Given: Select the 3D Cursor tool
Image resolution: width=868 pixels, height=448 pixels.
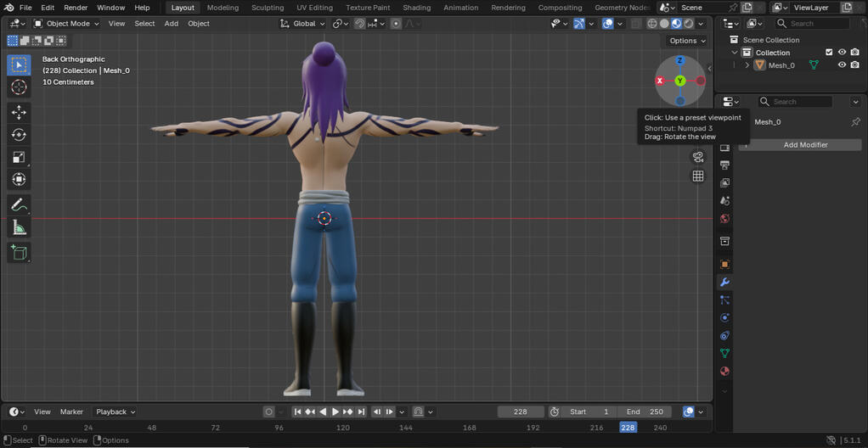Looking at the screenshot, I should click(x=19, y=87).
